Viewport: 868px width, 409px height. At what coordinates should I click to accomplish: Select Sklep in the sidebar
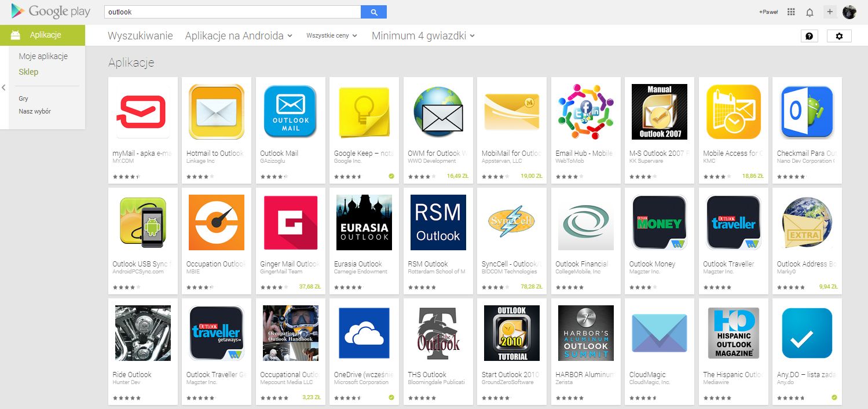[28, 72]
